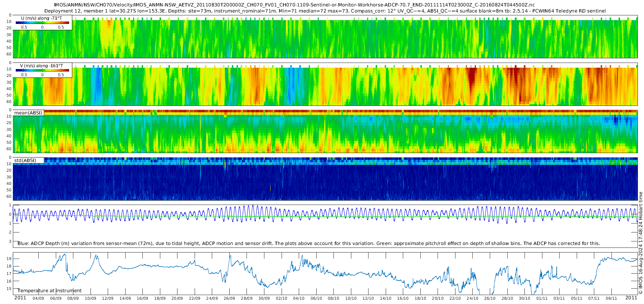Image resolution: width=644 pixels, height=304 pixels.
Task: Click the 'Temperature at instrument' label
Action: pyautogui.click(x=49, y=290)
